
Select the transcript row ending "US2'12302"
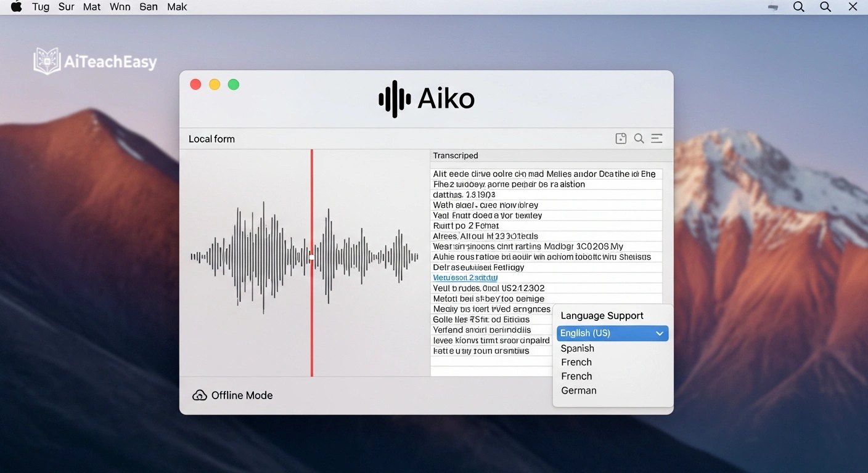click(546, 288)
